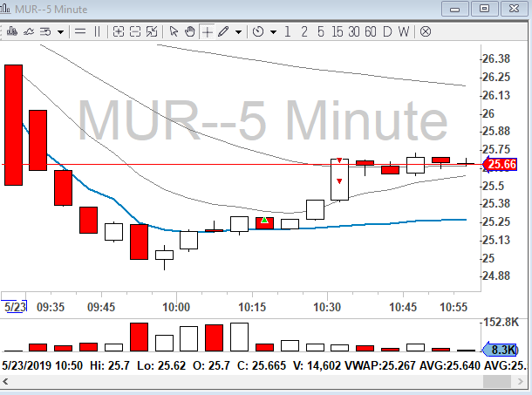Click the circled X clear icon
This screenshot has width=532, height=395.
pos(426,32)
